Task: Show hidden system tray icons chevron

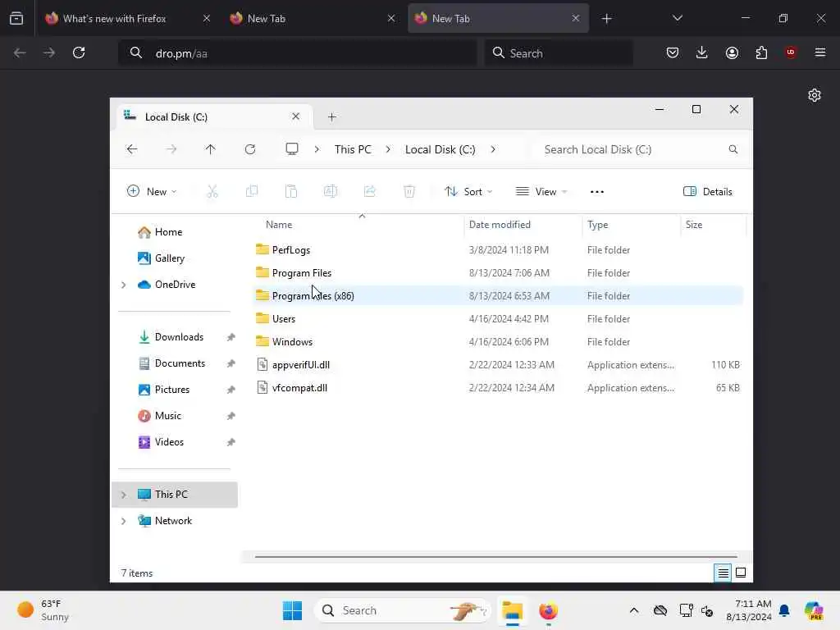Action: (634, 610)
